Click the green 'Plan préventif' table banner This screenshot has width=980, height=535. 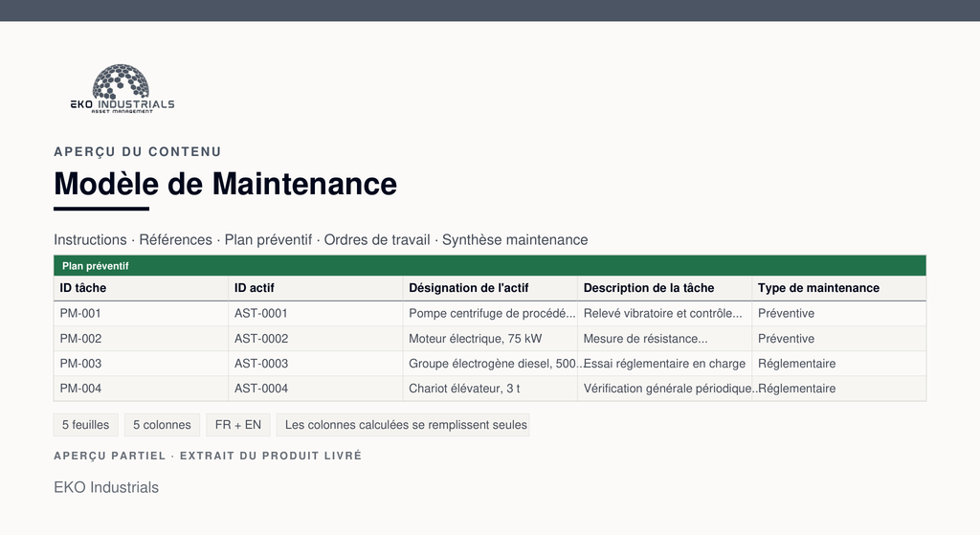tap(490, 266)
